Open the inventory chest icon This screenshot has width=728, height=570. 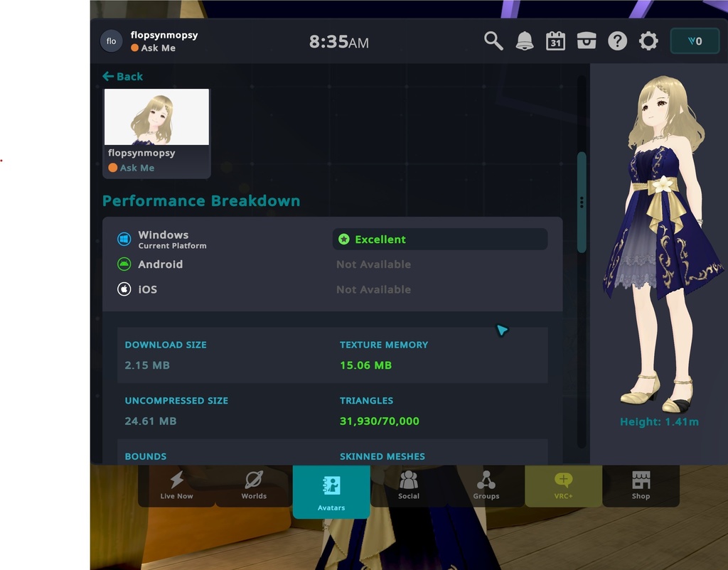point(586,41)
